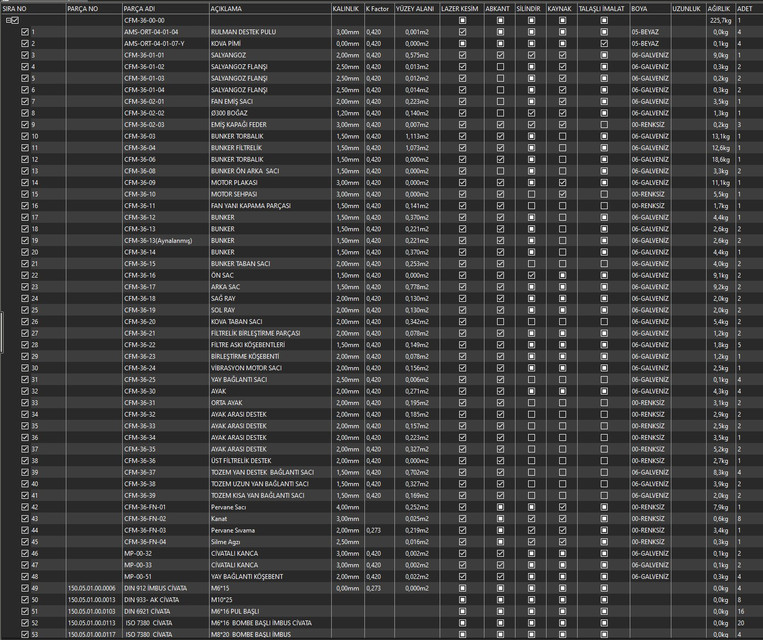Image resolution: width=763 pixels, height=640 pixels.
Task: Toggle SİLİNDİR checkbox for Ø300 BOĞAZ row
Action: click(531, 113)
